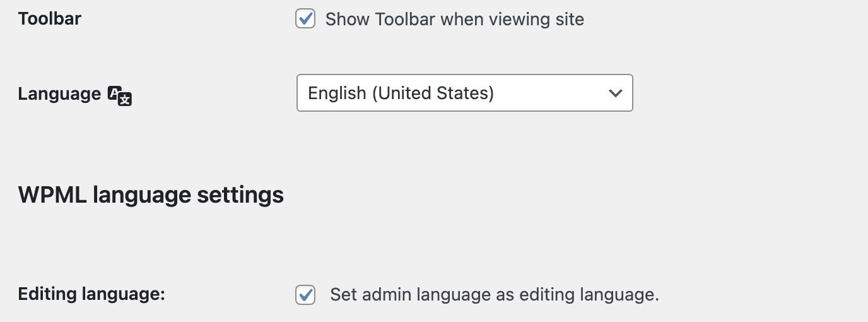Click the translation icon beside Language

[x=120, y=95]
